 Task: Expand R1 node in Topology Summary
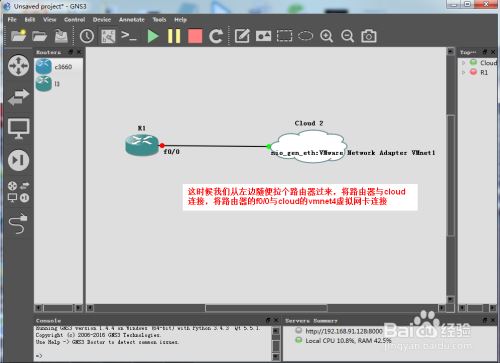tap(463, 72)
